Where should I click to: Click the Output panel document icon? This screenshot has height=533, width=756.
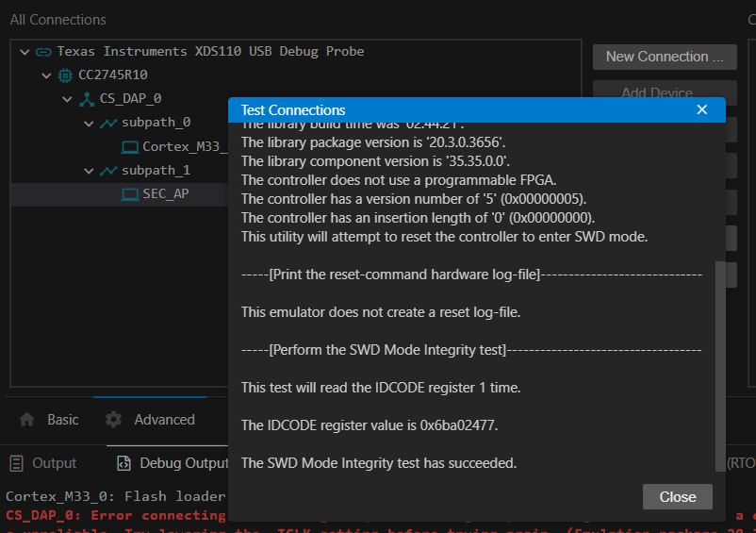(x=16, y=463)
